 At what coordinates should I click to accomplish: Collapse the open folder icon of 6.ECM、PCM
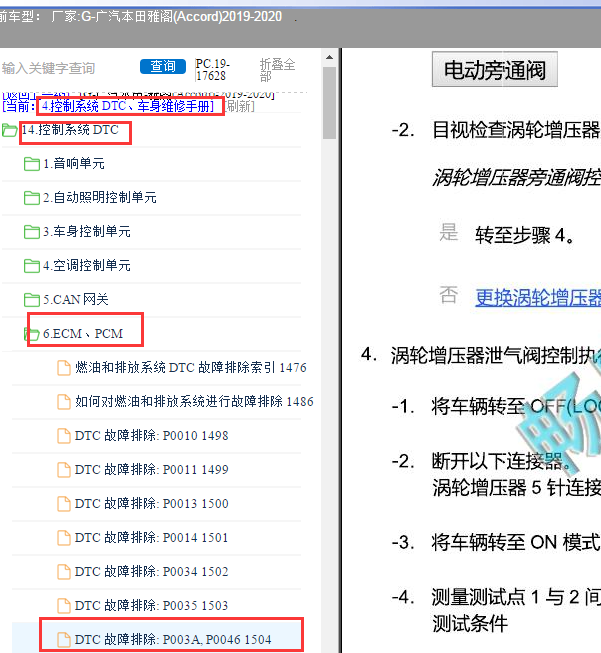(x=32, y=334)
